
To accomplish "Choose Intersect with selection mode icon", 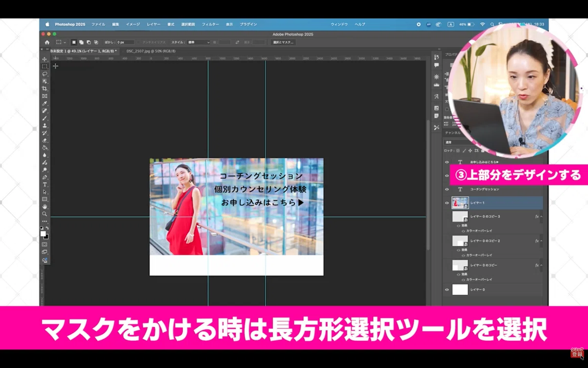I will (96, 42).
